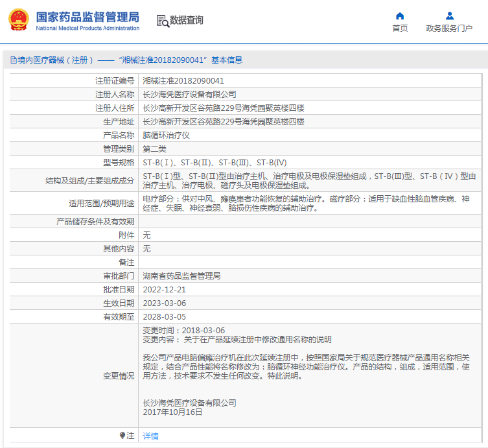Screen dimensions: 488x448
Task: Click the 注册证编号 label
Action: coord(115,81)
